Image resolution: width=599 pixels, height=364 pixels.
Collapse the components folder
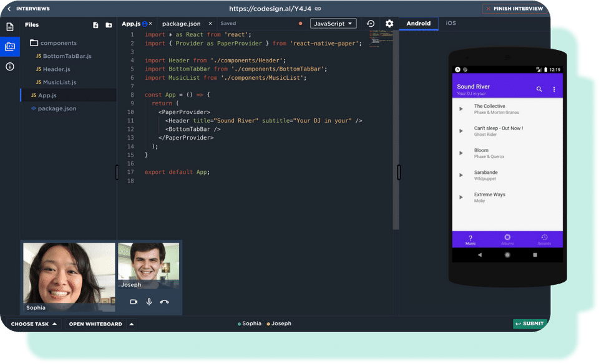(54, 43)
